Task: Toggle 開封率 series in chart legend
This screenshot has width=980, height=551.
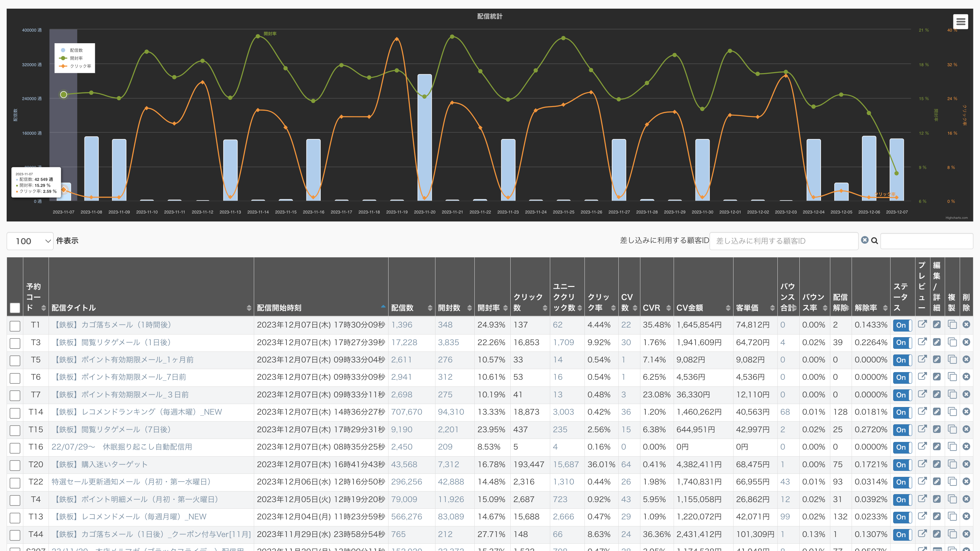Action: (x=71, y=58)
